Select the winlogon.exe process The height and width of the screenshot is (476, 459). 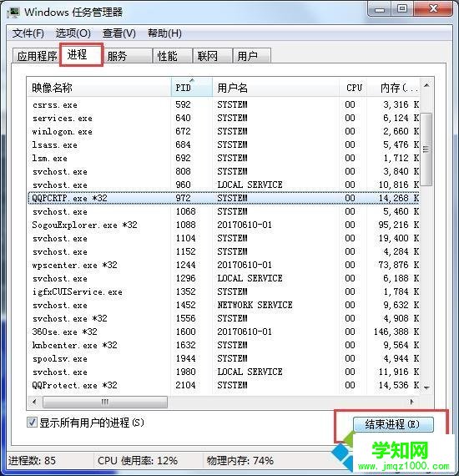(224, 131)
